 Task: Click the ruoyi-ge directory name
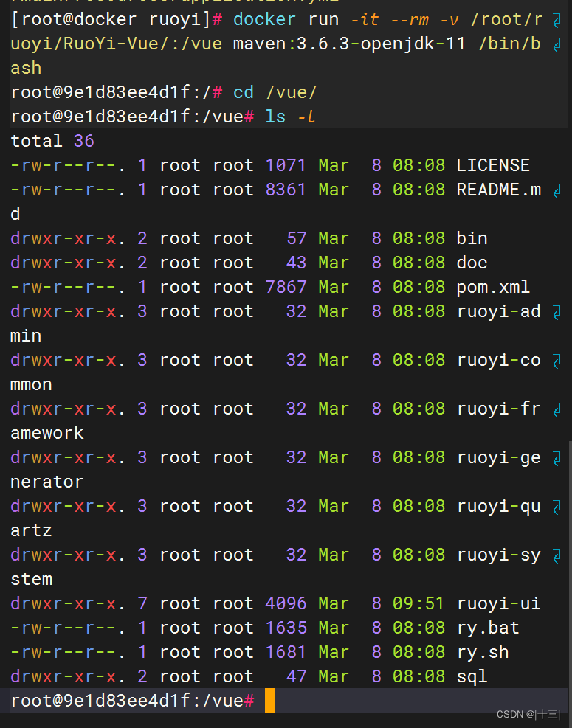point(498,457)
